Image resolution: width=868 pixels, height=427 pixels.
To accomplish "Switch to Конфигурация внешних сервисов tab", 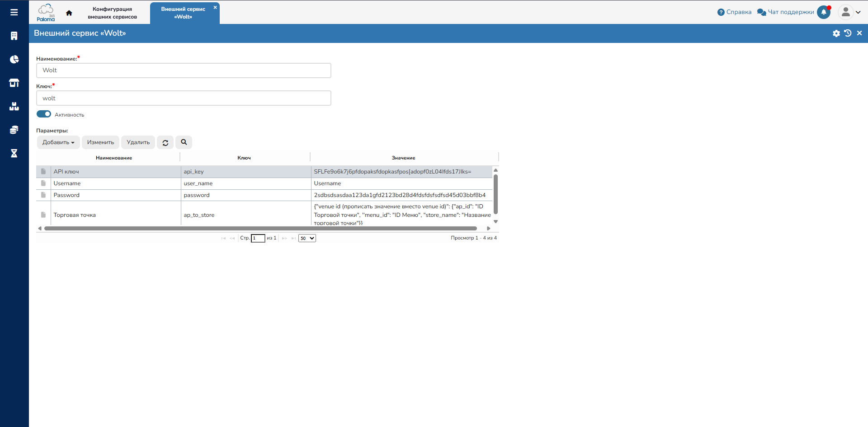I will tap(112, 13).
